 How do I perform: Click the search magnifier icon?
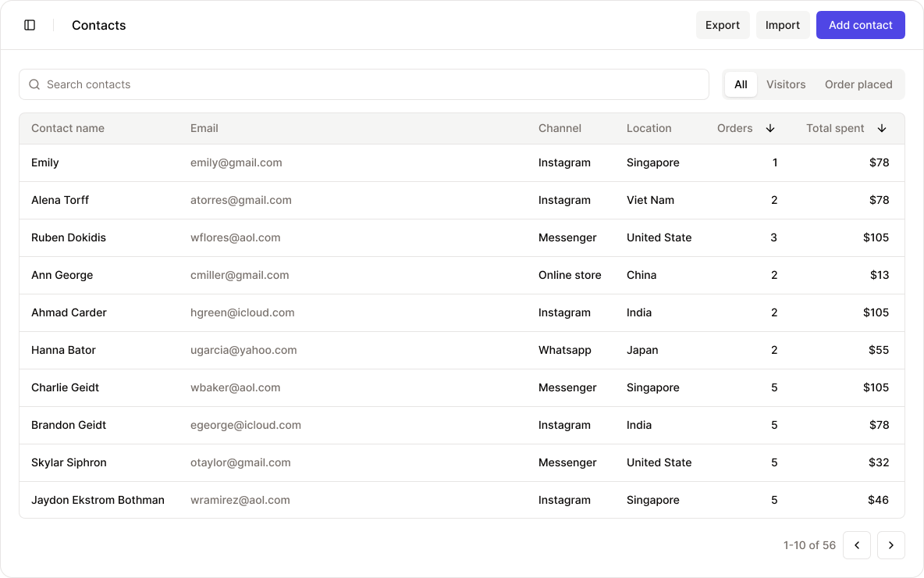[34, 84]
